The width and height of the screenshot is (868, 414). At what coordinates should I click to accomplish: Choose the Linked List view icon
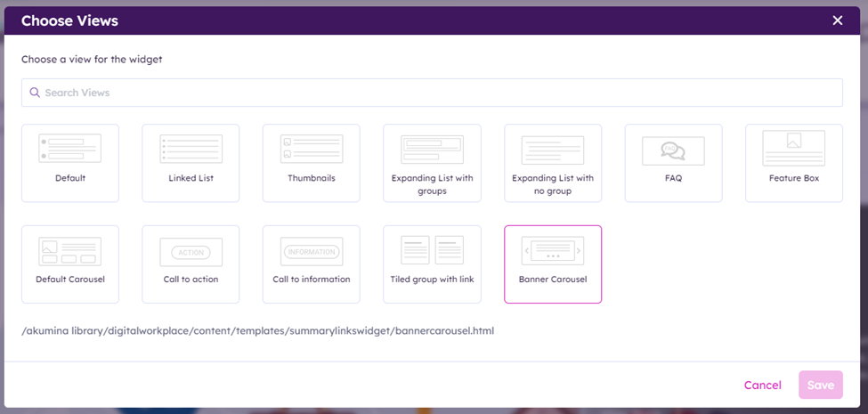(x=191, y=149)
